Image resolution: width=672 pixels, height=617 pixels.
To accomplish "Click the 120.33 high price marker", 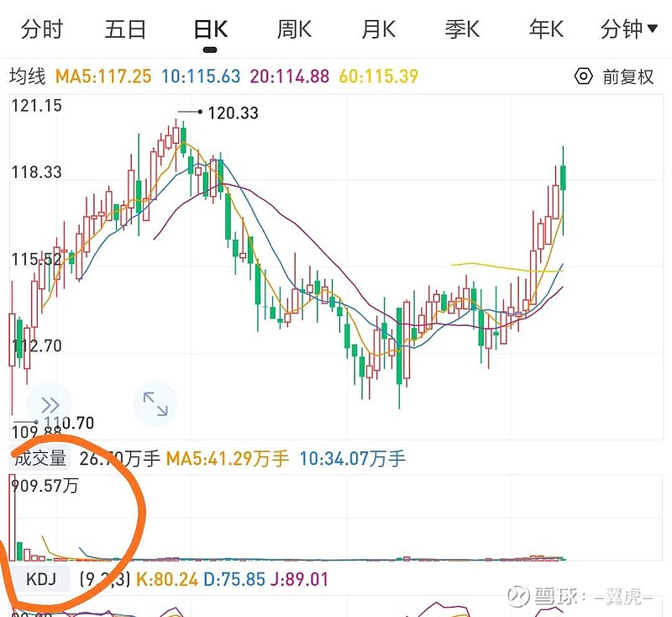I will tap(233, 113).
